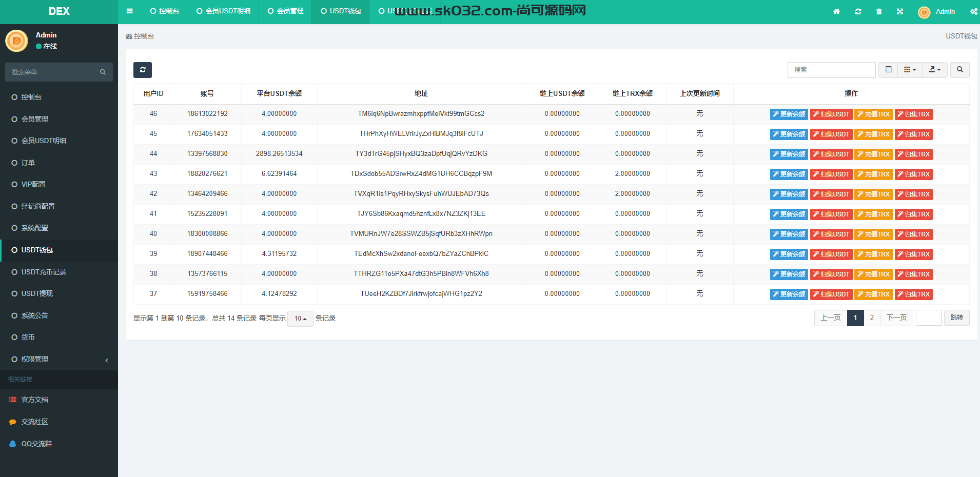The image size is (980, 477).
Task: Click 充值TRX for user ID 40
Action: [x=873, y=234]
